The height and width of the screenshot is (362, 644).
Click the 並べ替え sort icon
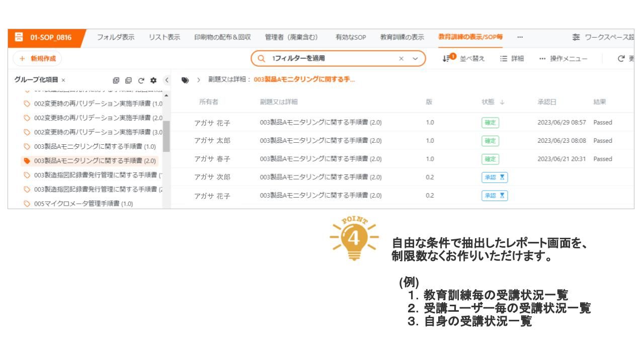click(x=446, y=59)
